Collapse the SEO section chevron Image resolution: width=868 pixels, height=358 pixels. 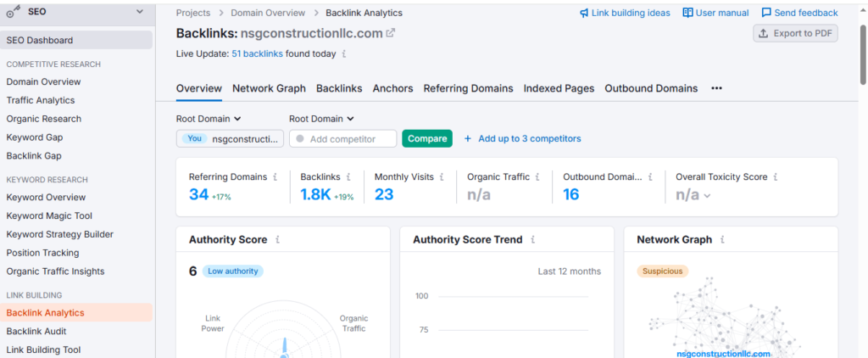point(140,11)
